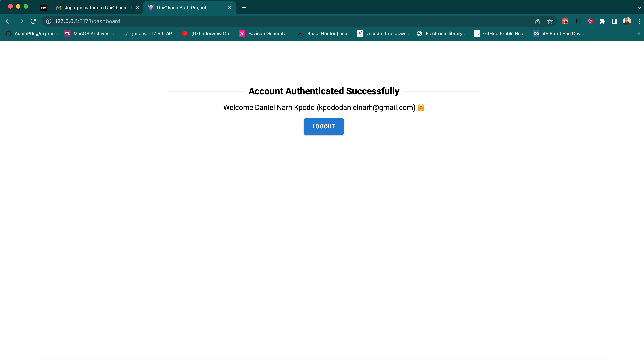Open the Extensions puzzle icon
The height and width of the screenshot is (360, 644).
point(602,21)
